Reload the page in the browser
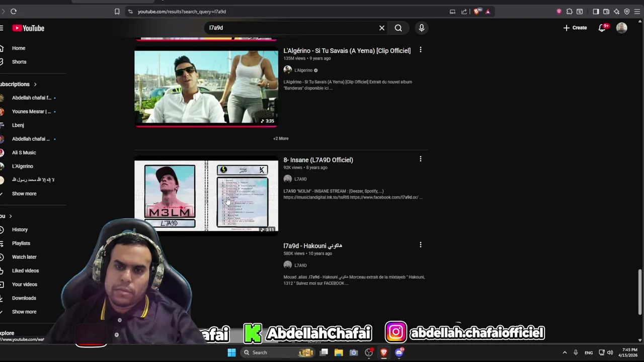The height and width of the screenshot is (362, 644). (x=14, y=11)
